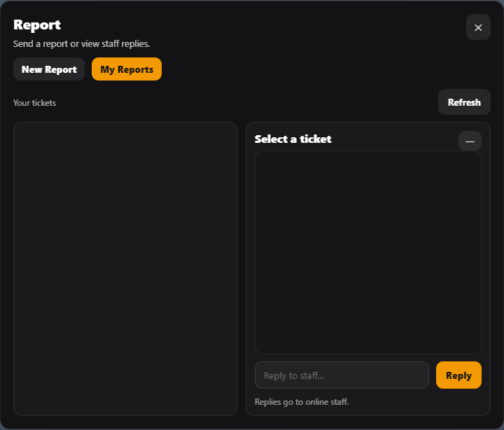Send the message with Reply

pos(458,375)
